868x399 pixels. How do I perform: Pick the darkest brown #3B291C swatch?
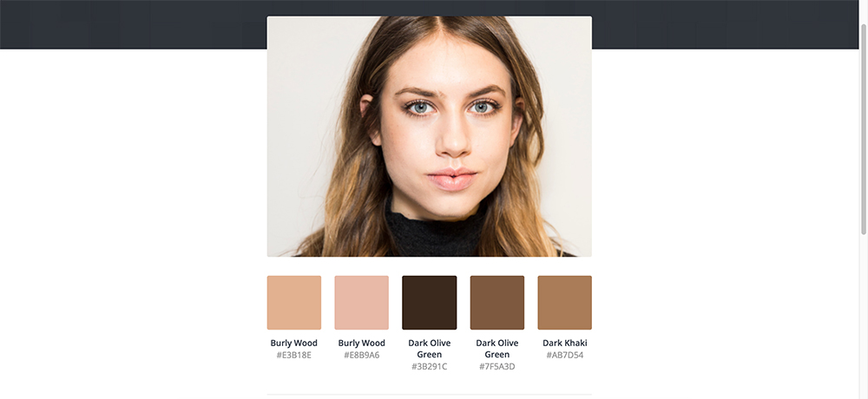point(430,303)
